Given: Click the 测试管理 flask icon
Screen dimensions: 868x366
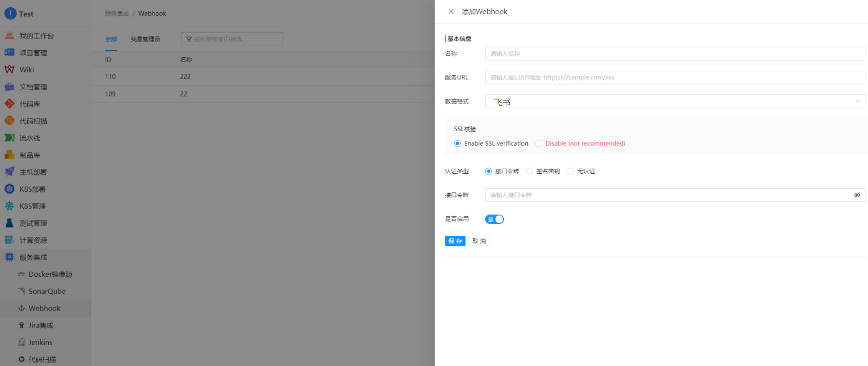Looking at the screenshot, I should pyautogui.click(x=9, y=223).
